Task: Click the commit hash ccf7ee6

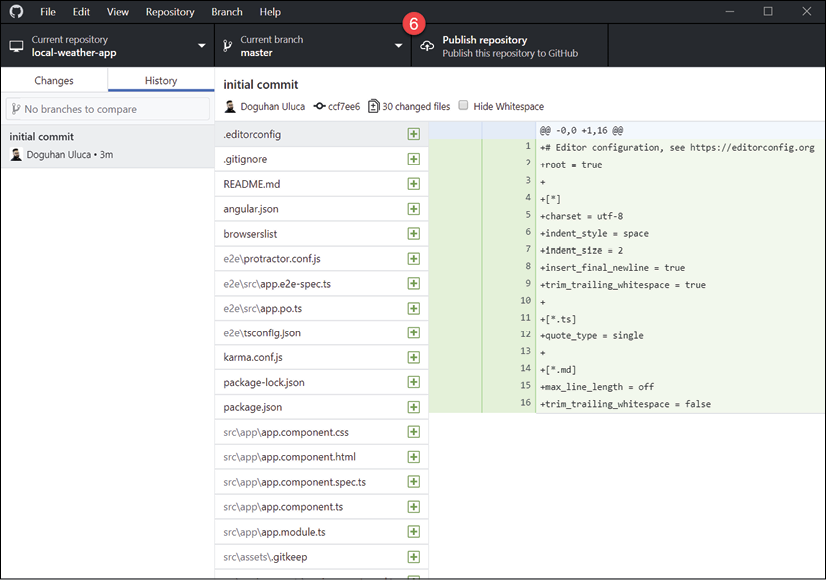Action: [x=343, y=106]
